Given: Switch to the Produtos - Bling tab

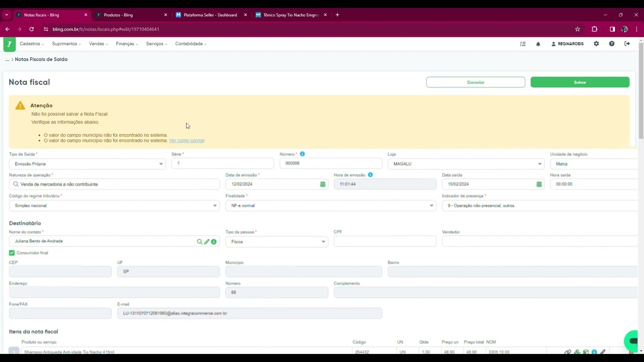Looking at the screenshot, I should pyautogui.click(x=131, y=15).
